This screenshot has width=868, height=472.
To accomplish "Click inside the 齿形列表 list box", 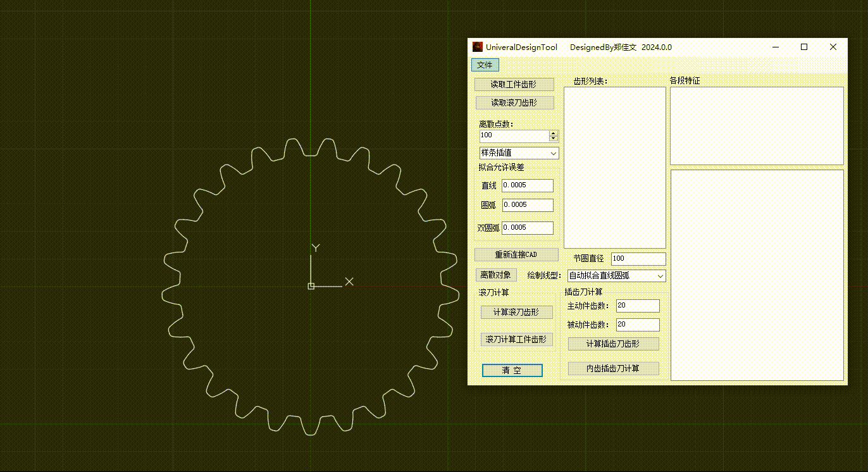I will click(615, 168).
